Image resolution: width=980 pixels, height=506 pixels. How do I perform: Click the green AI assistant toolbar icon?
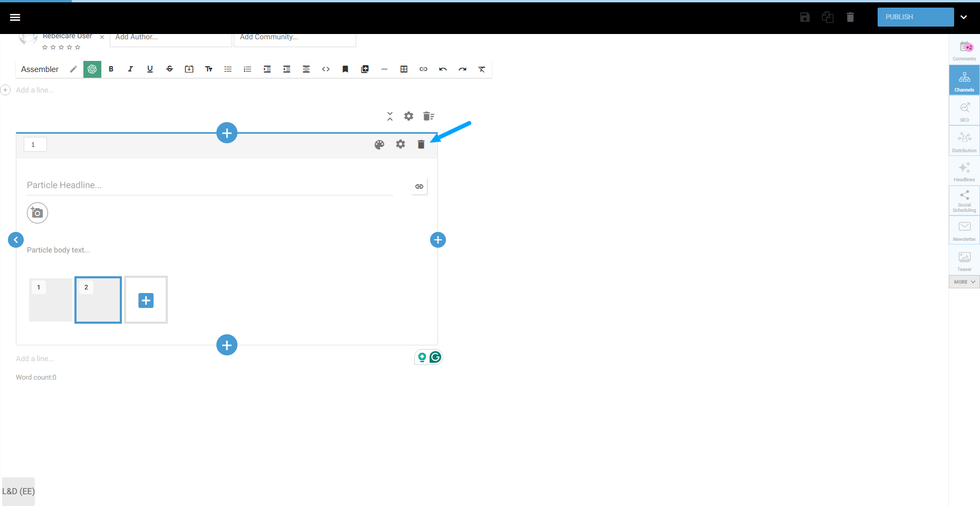pos(92,69)
